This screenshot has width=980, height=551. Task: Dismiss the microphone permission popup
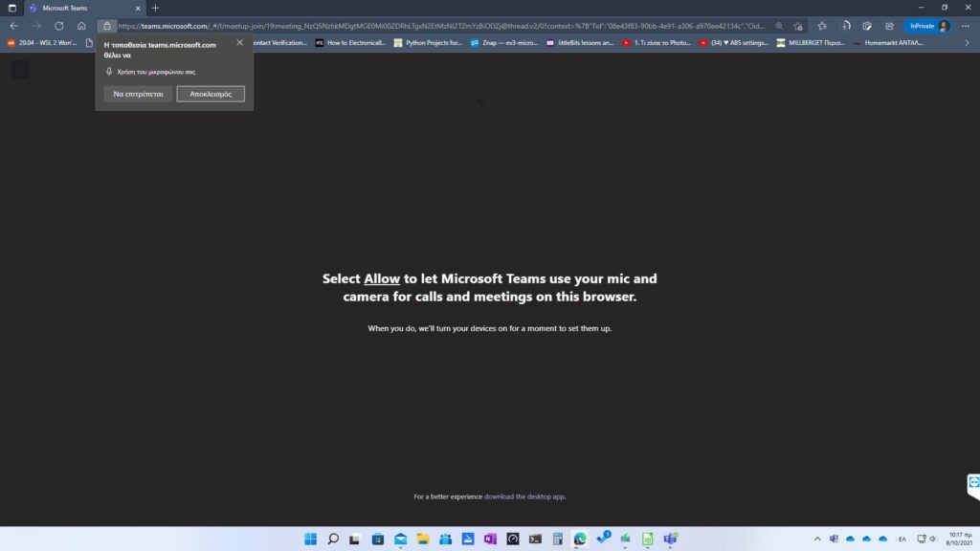(240, 42)
